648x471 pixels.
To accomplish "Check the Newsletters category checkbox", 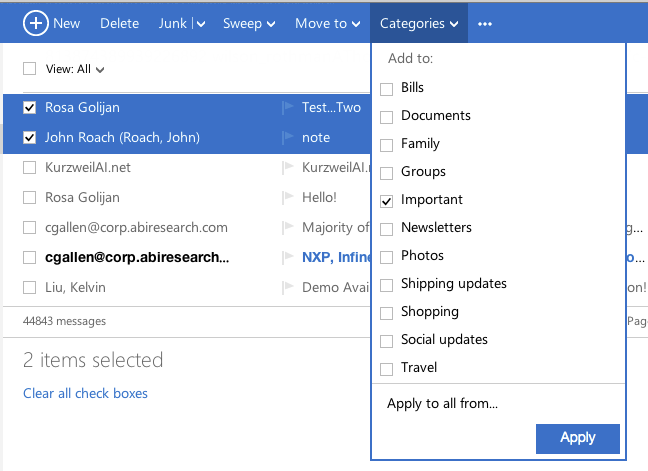I will pyautogui.click(x=386, y=229).
